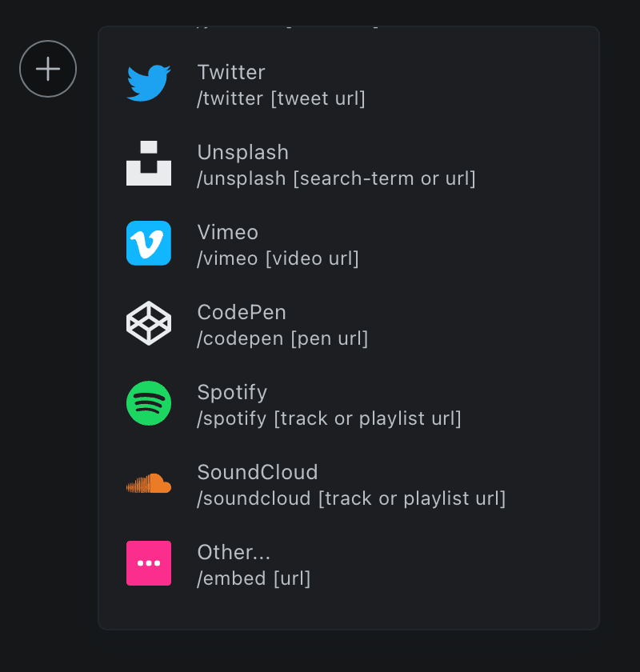Click the /spotify [track or playlist url] hint
This screenshot has height=672, width=640.
(330, 418)
